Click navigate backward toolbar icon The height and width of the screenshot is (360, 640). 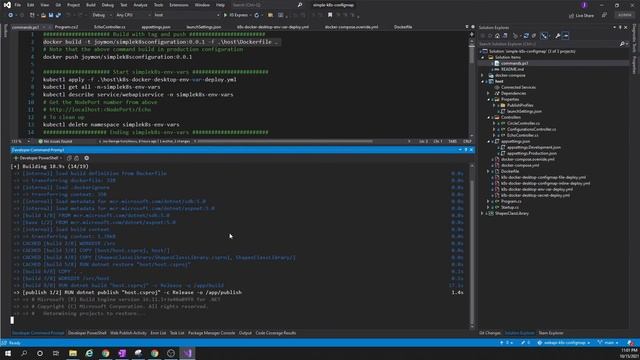(x=11, y=15)
